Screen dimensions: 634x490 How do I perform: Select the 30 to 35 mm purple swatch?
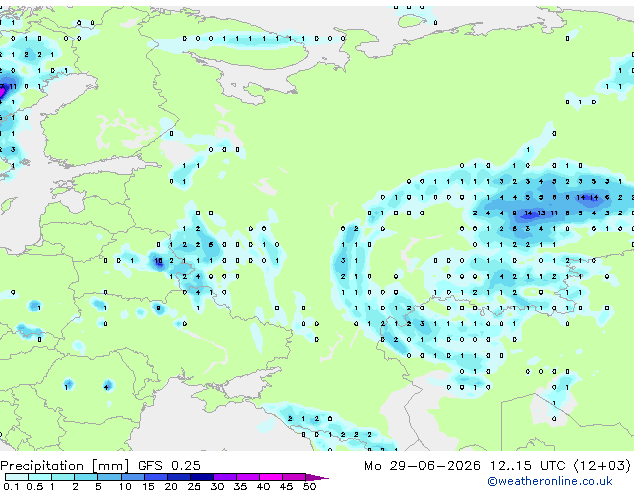(x=224, y=477)
